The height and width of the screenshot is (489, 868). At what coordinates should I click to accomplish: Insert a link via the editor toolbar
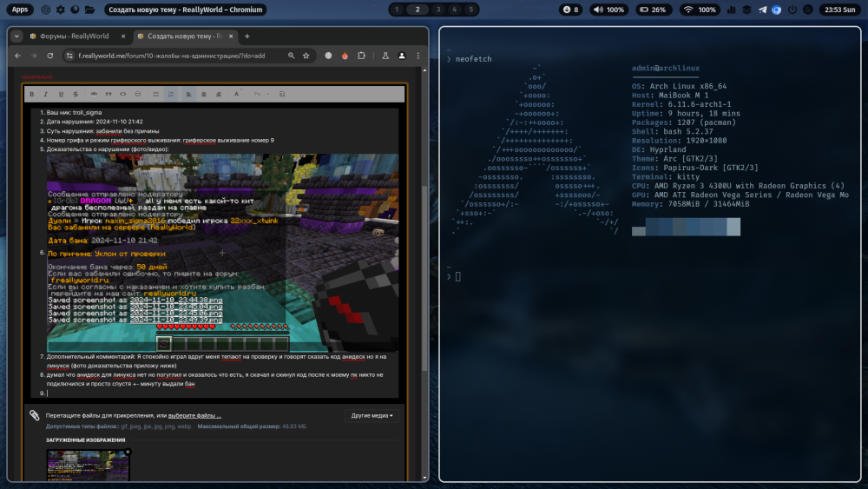[x=94, y=94]
